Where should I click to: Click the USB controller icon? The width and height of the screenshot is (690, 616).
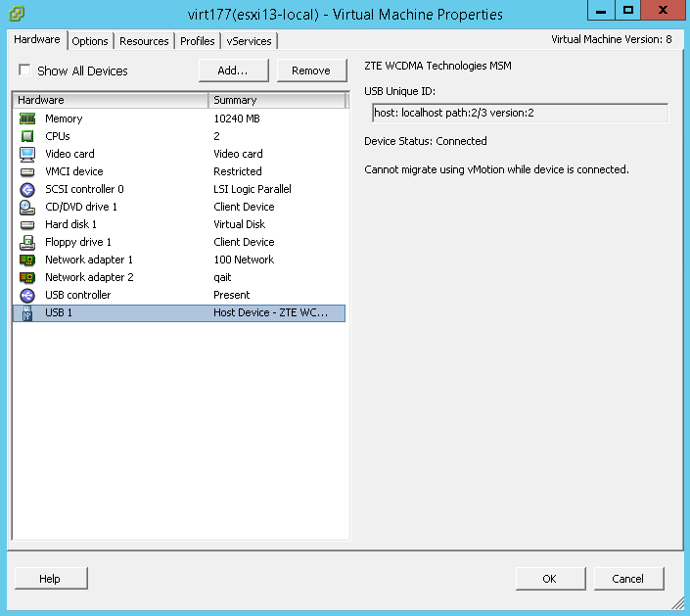(27, 295)
